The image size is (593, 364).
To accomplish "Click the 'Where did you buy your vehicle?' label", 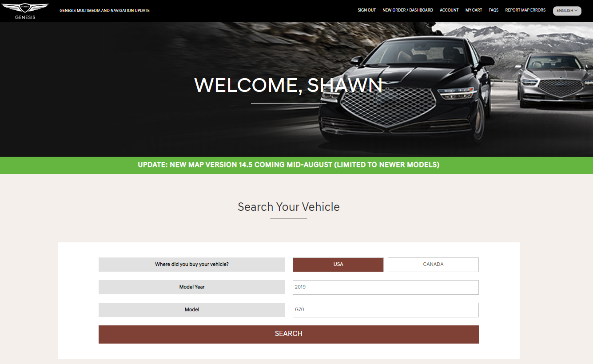I will coord(192,265).
